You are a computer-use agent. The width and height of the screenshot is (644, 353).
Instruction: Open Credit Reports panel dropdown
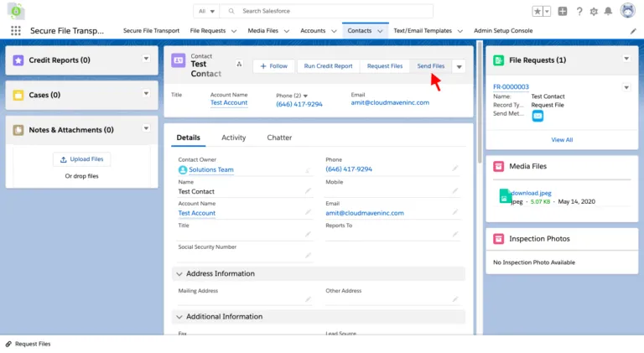click(146, 59)
